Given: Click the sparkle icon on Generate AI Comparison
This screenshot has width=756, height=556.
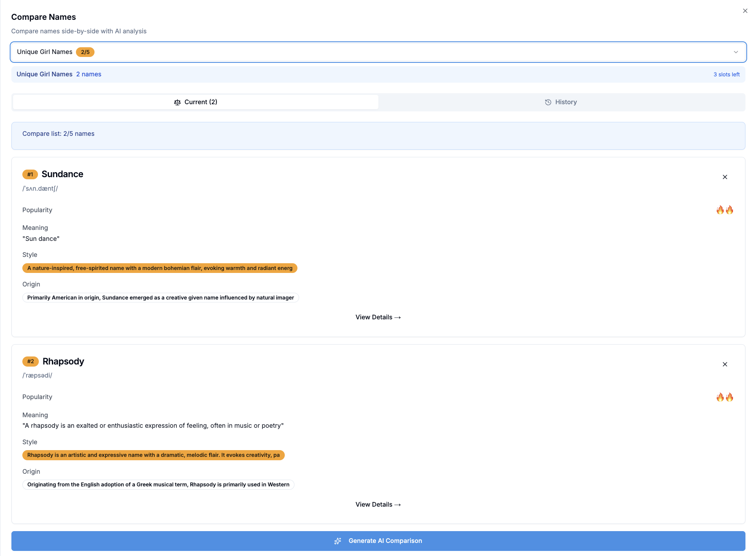Looking at the screenshot, I should [337, 540].
